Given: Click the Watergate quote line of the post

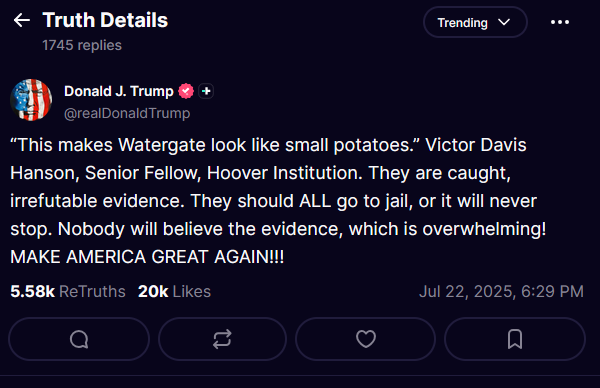Looking at the screenshot, I should pyautogui.click(x=268, y=145).
